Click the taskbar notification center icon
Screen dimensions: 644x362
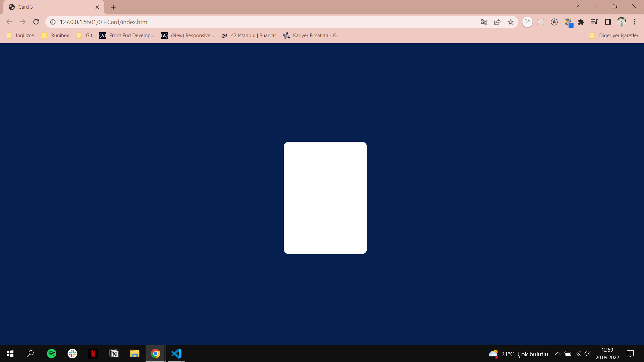pos(630,353)
